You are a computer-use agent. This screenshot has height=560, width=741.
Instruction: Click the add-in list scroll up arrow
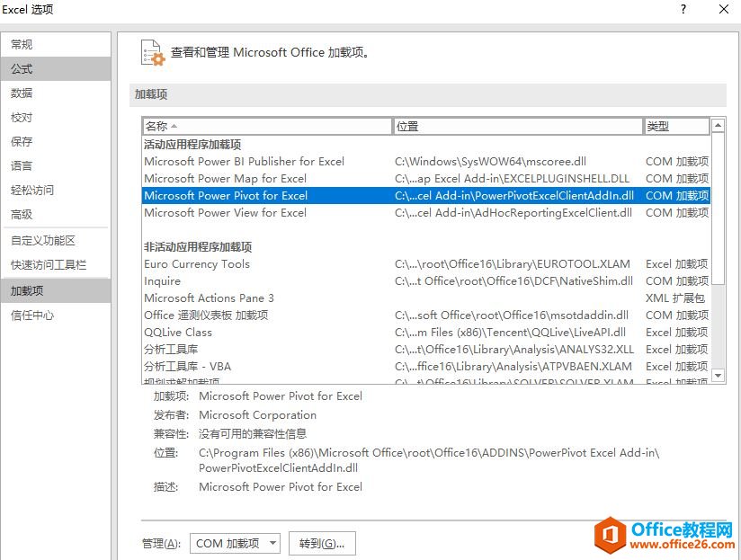[x=718, y=125]
